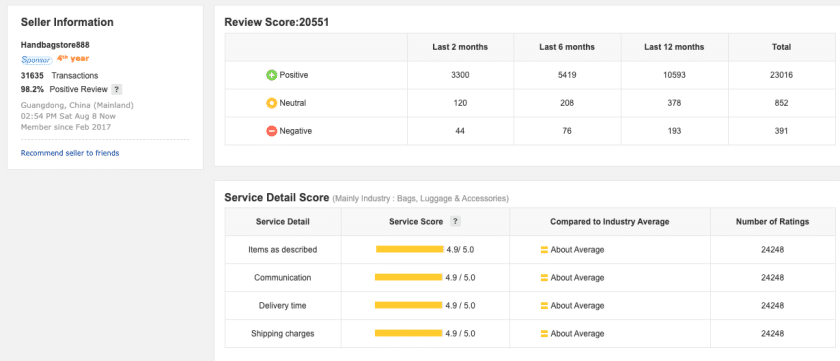Viewport: 840px width, 361px height.
Task: Click the Seller Information heading
Action: [67, 22]
